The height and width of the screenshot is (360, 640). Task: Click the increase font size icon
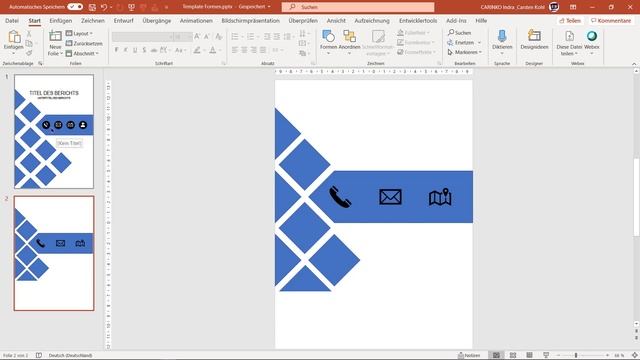(197, 37)
